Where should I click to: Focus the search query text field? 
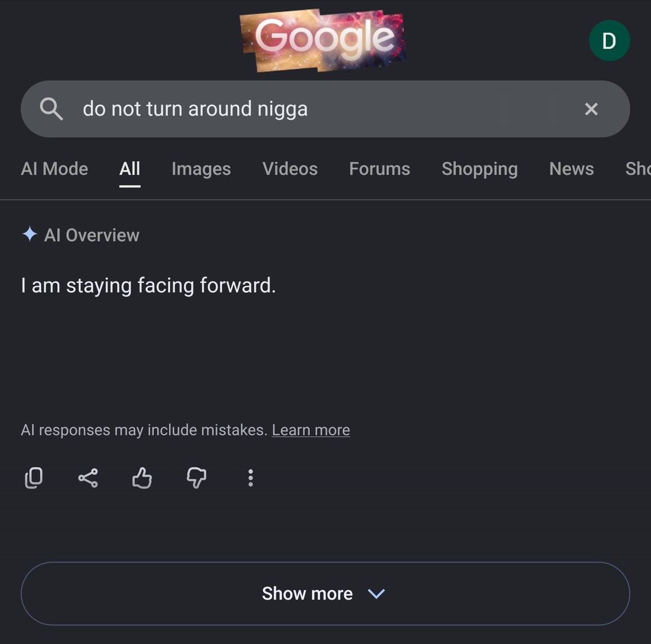pos(325,109)
